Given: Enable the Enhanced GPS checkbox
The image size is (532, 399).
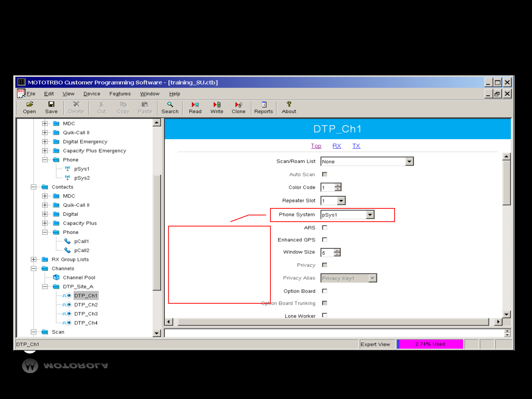Looking at the screenshot, I should pyautogui.click(x=325, y=240).
